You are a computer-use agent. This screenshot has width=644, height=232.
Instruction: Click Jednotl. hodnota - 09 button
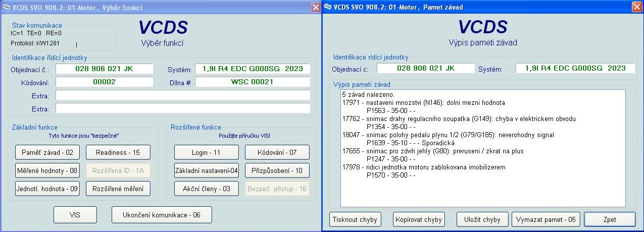(47, 189)
